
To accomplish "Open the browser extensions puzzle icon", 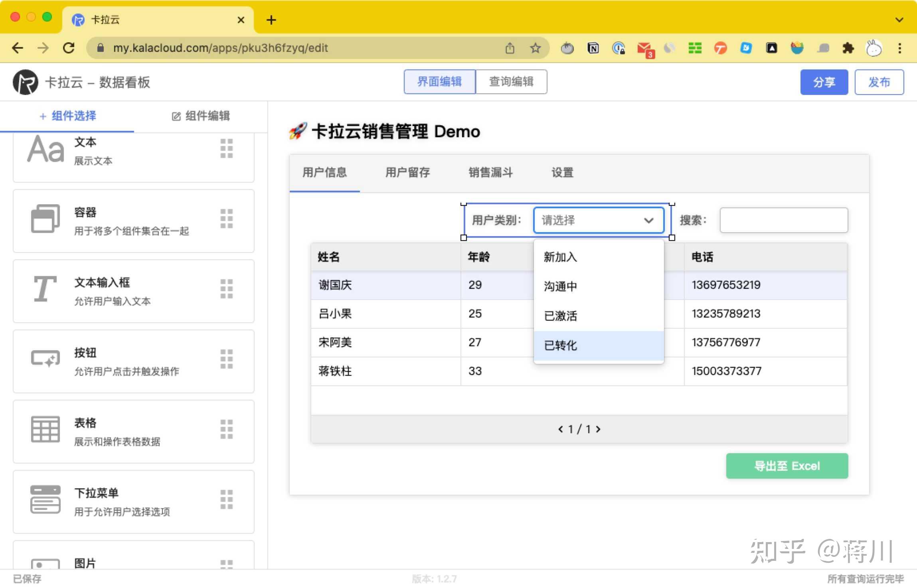I will (849, 48).
